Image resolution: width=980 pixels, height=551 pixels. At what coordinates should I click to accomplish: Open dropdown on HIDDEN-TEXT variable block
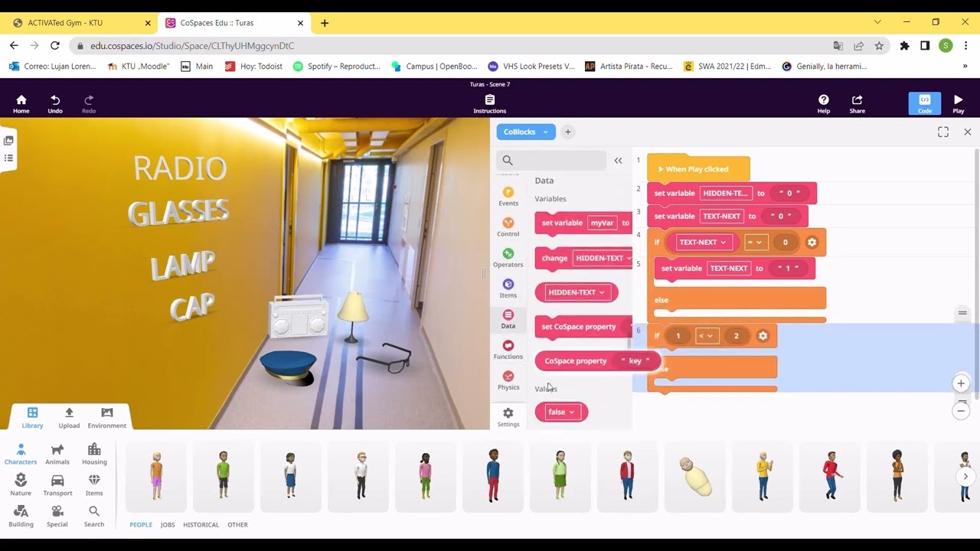(576, 292)
